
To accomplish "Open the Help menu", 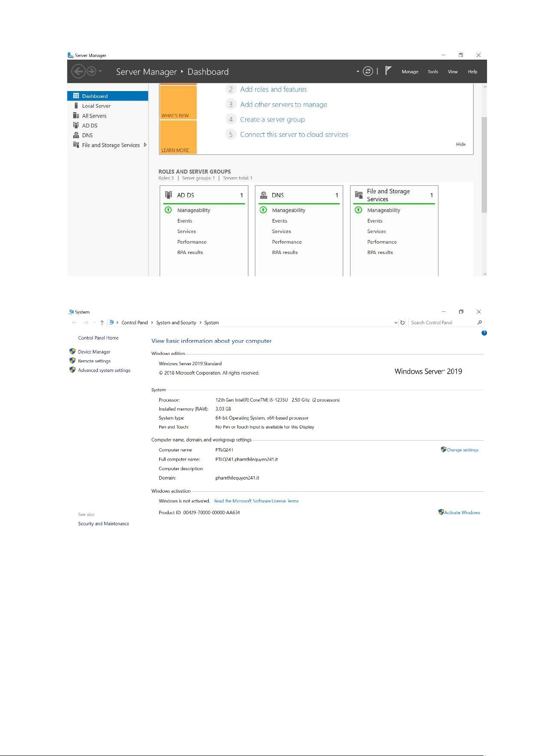I will click(473, 72).
